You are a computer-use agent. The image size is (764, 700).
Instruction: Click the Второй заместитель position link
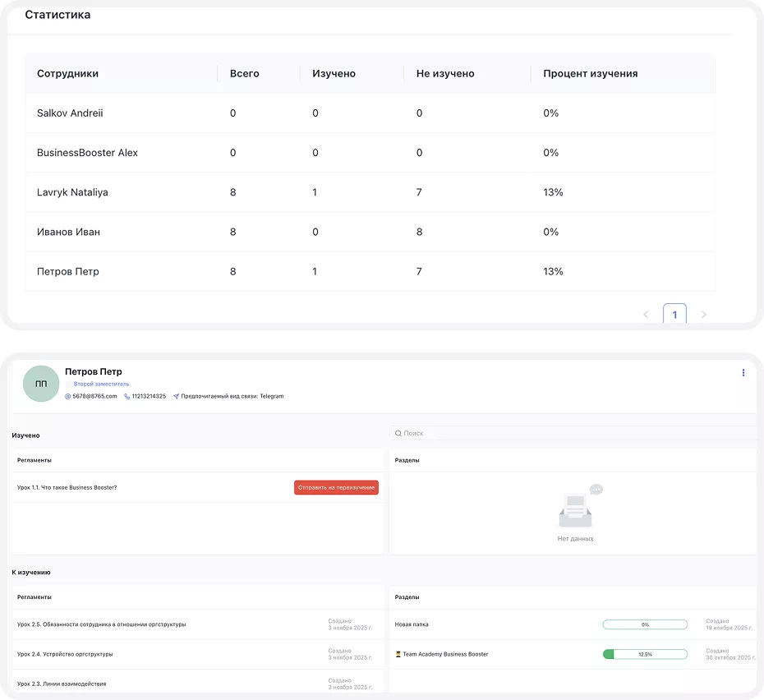pyautogui.click(x=101, y=385)
